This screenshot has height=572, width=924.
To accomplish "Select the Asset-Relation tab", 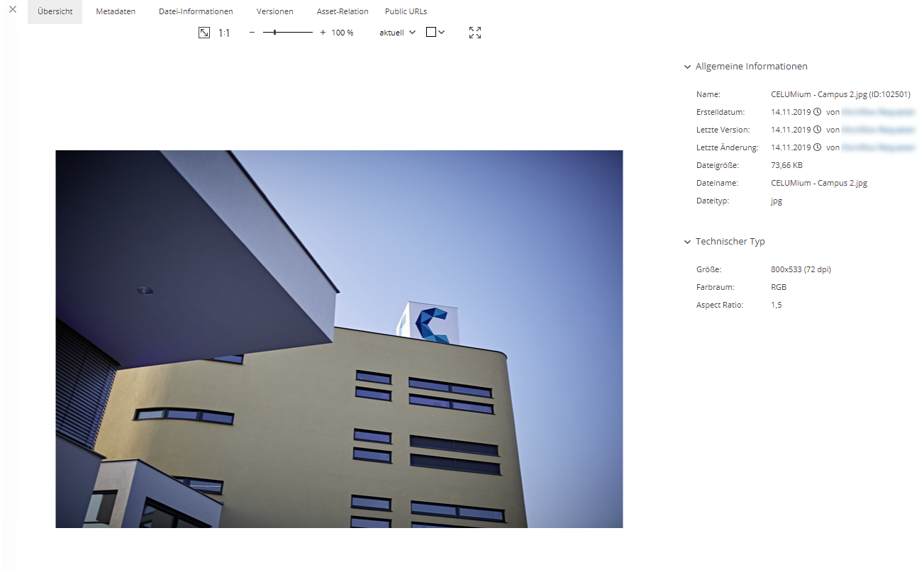I will point(343,11).
